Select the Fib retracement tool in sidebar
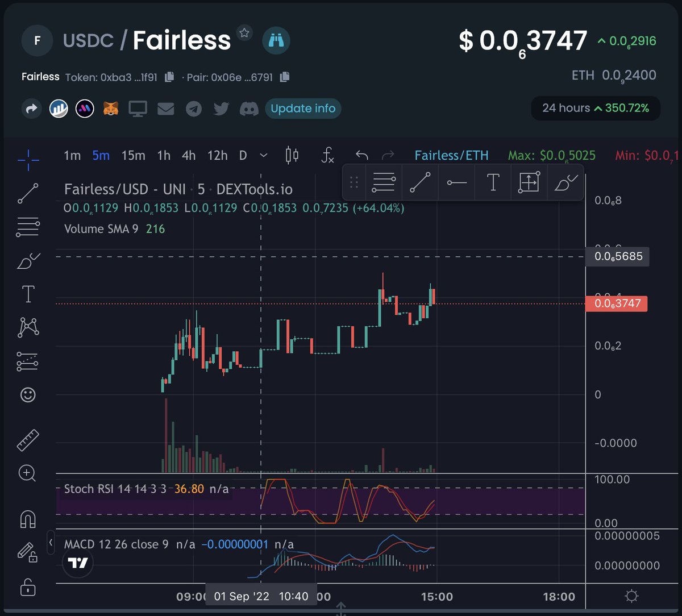Viewport: 682px width, 616px height. [28, 227]
